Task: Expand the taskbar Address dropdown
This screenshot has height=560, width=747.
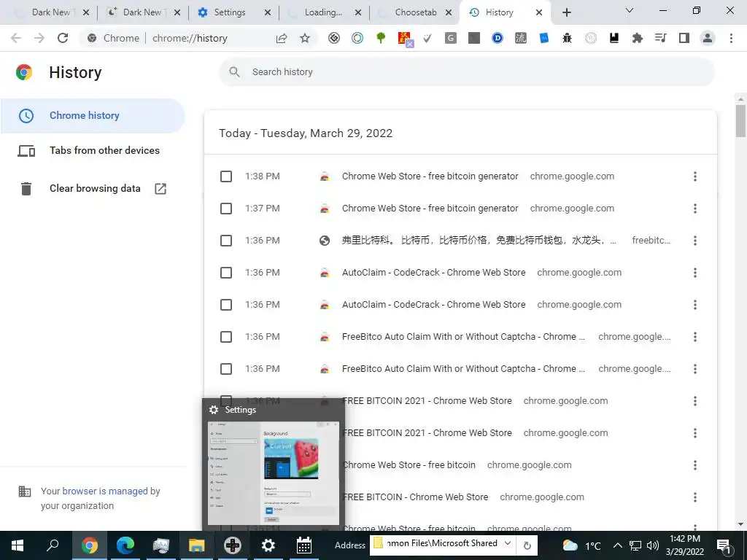Action: (508, 543)
